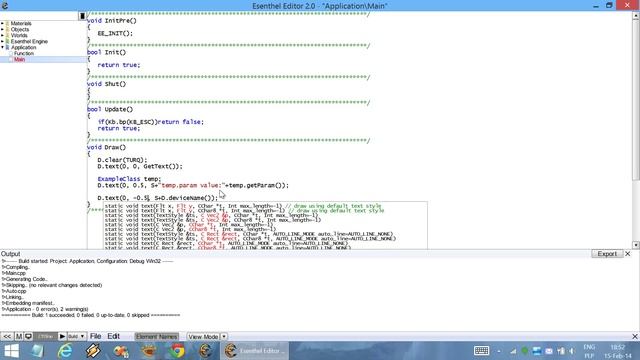640x360 pixels.
Task: Launch Google Chrome from taskbar
Action: pos(177,351)
